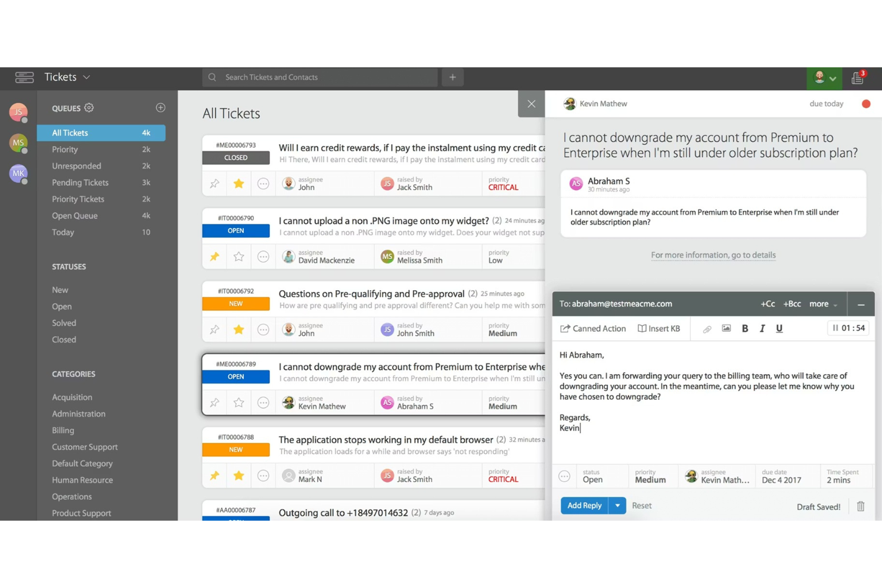Switch to the Pending Tickets queue
This screenshot has height=588, width=882.
click(80, 182)
